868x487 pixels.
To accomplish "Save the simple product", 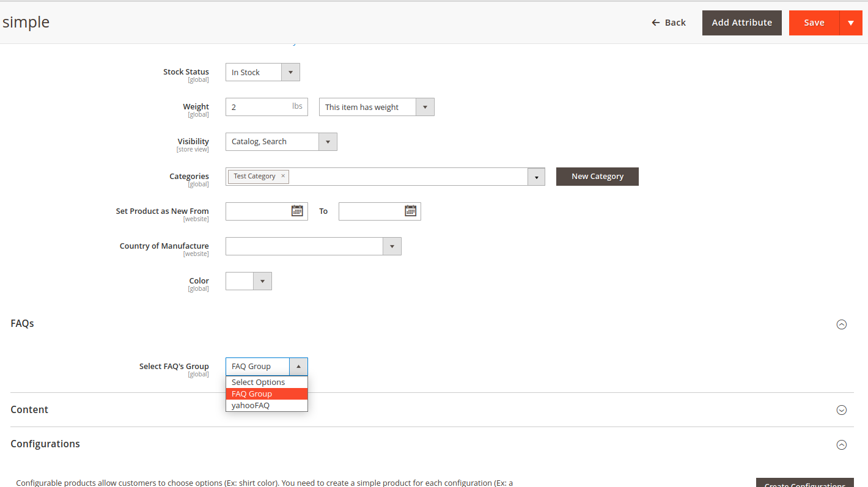I will [x=814, y=23].
